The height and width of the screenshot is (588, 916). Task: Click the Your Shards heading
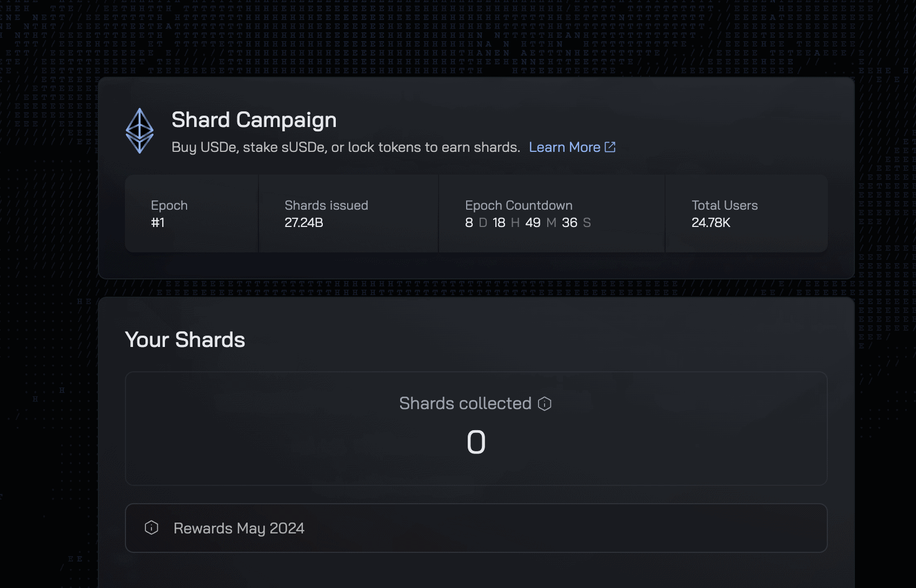click(185, 340)
